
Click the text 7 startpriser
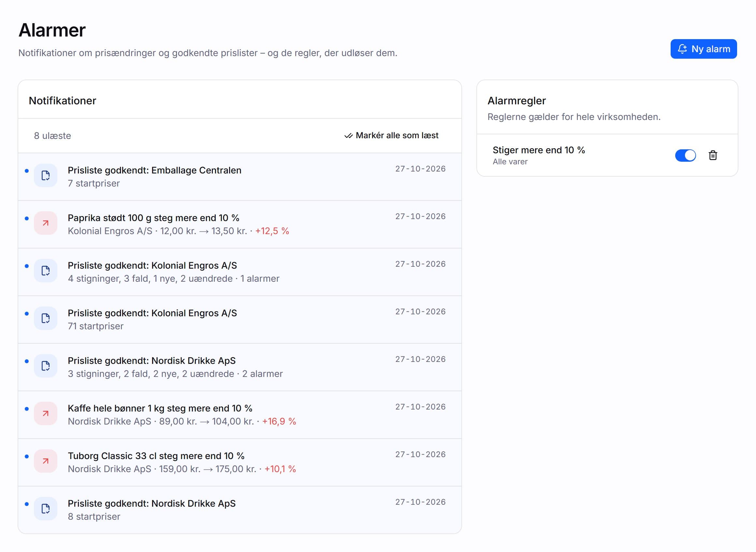click(94, 184)
